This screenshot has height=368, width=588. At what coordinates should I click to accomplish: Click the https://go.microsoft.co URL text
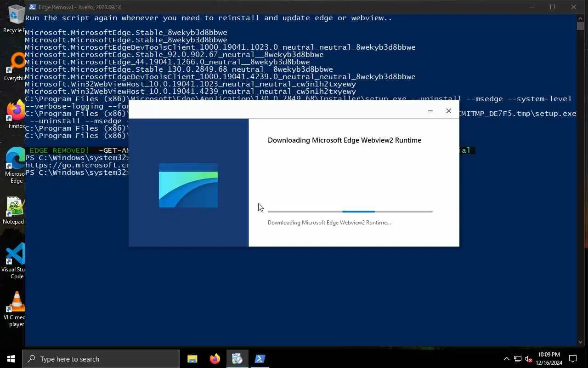click(x=77, y=165)
